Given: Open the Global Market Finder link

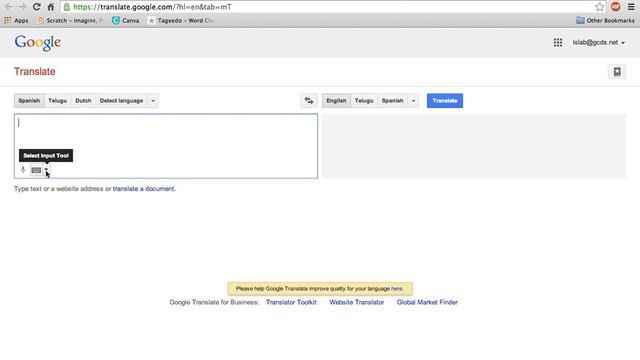Looking at the screenshot, I should [427, 302].
